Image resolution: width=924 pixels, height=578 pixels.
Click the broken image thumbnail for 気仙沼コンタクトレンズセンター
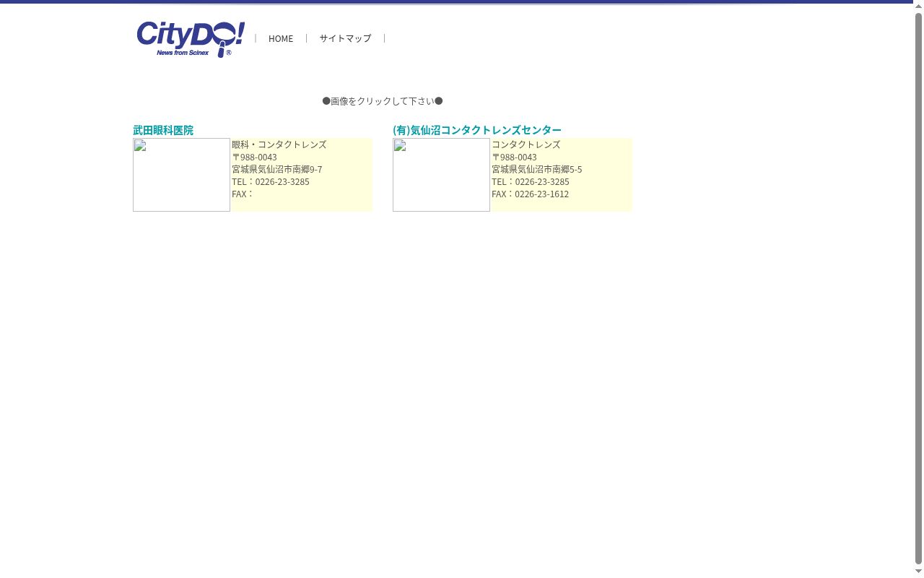pos(441,175)
